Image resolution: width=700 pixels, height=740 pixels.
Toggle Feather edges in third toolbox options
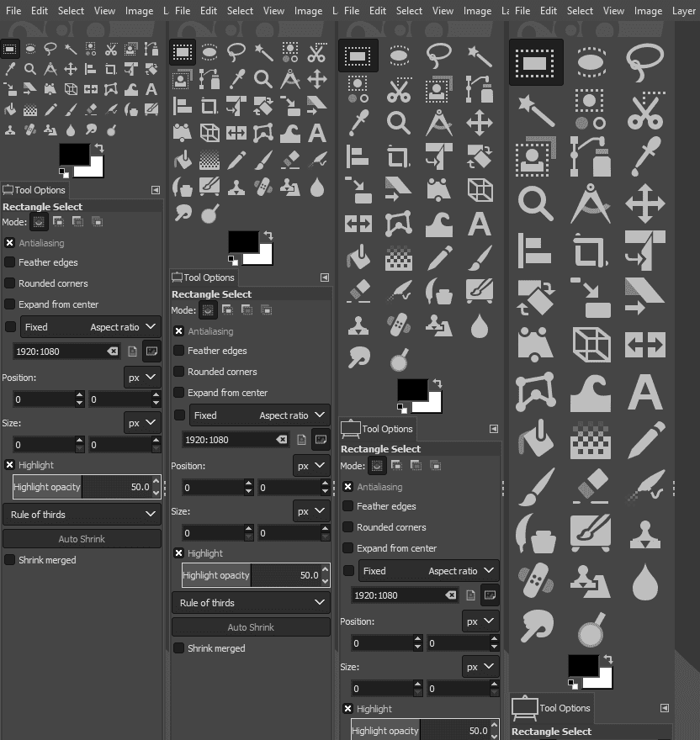(x=347, y=506)
